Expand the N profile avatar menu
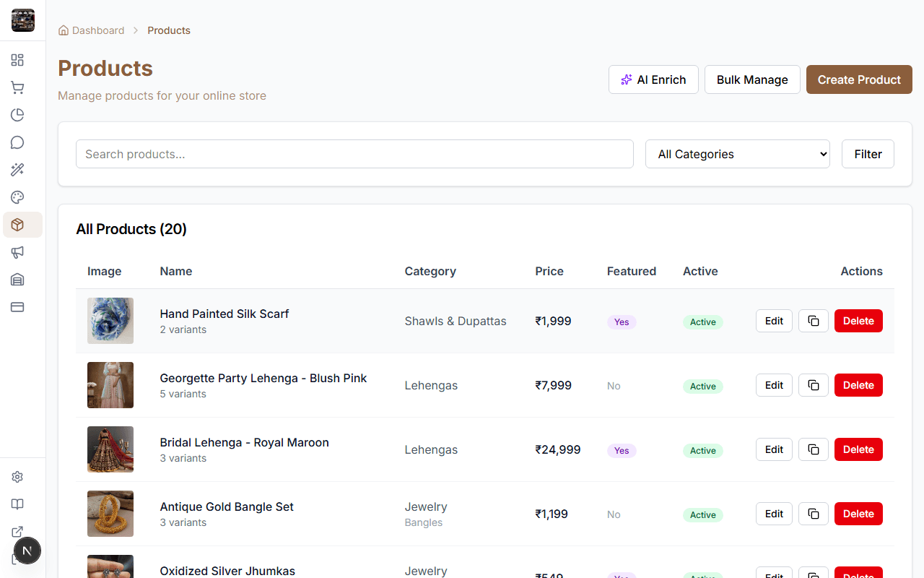Viewport: 924px width, 578px height. click(x=27, y=551)
